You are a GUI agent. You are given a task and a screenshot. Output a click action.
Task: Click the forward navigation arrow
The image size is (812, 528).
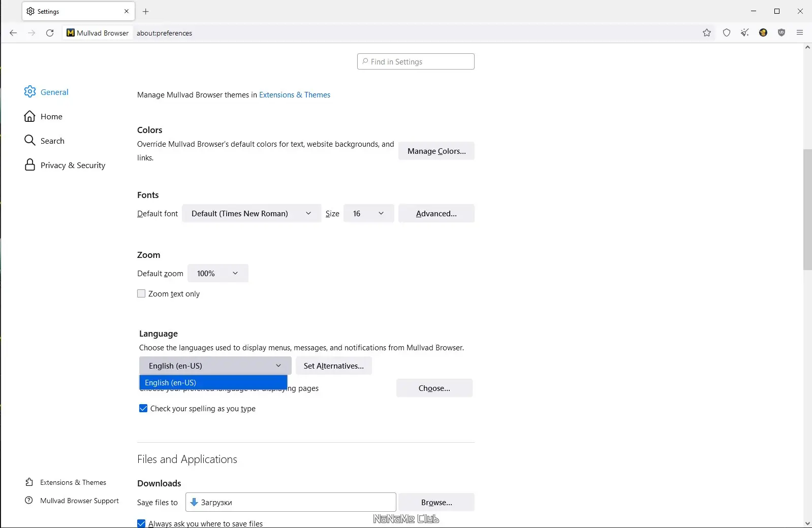point(32,33)
